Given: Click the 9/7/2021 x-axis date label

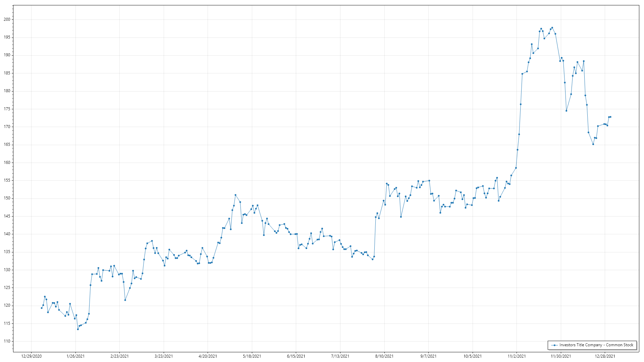Looking at the screenshot, I should click(428, 356).
